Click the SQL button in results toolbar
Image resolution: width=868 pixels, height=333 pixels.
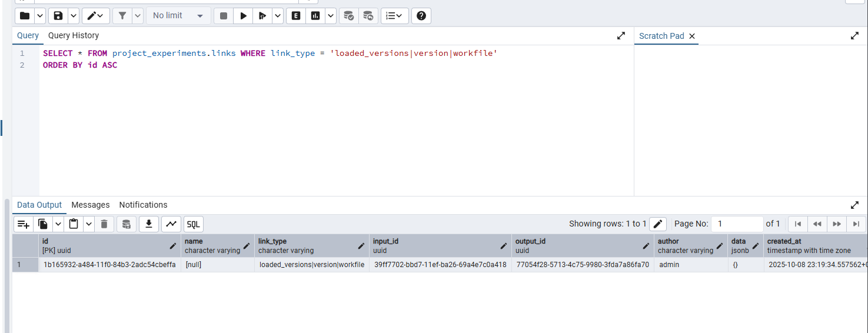[194, 224]
